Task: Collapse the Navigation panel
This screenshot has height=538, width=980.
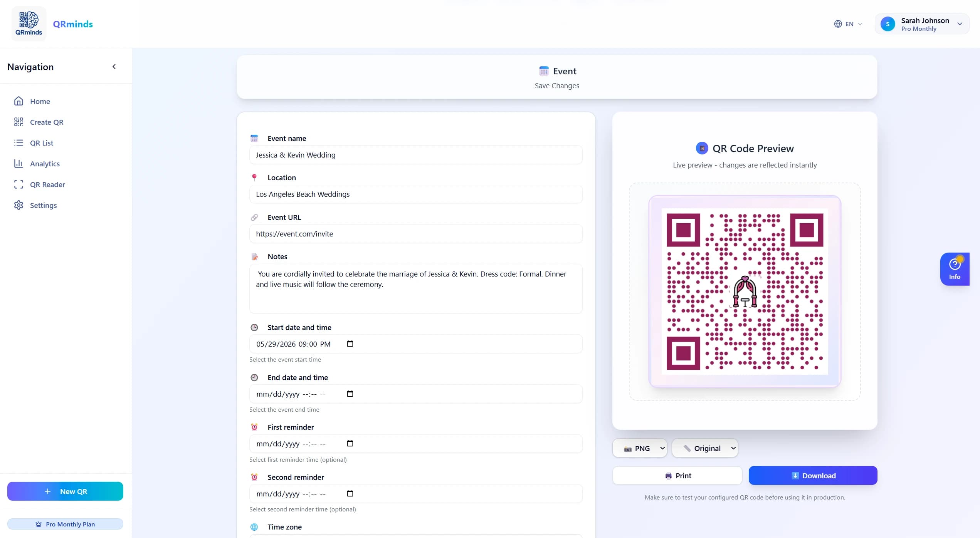Action: click(114, 66)
